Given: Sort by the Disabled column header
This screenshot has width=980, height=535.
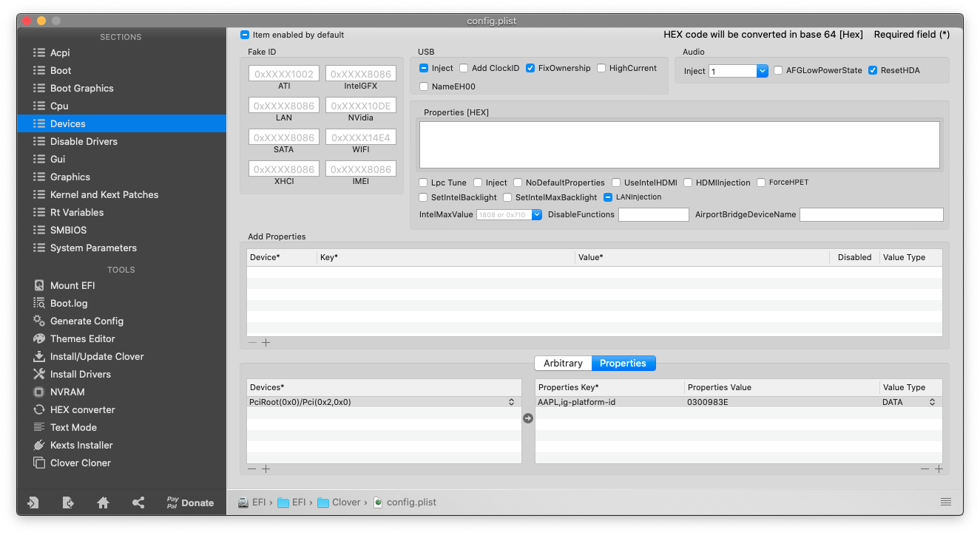Looking at the screenshot, I should coord(854,257).
